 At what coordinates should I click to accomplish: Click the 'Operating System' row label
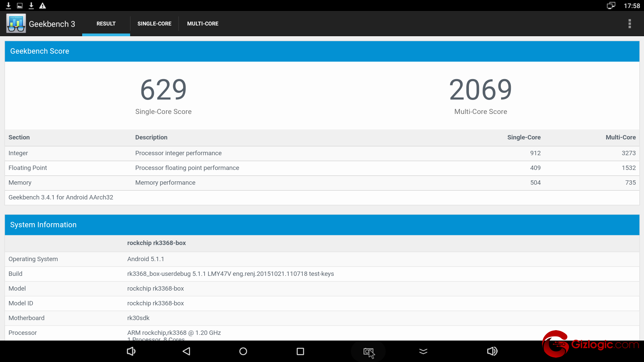point(33,259)
